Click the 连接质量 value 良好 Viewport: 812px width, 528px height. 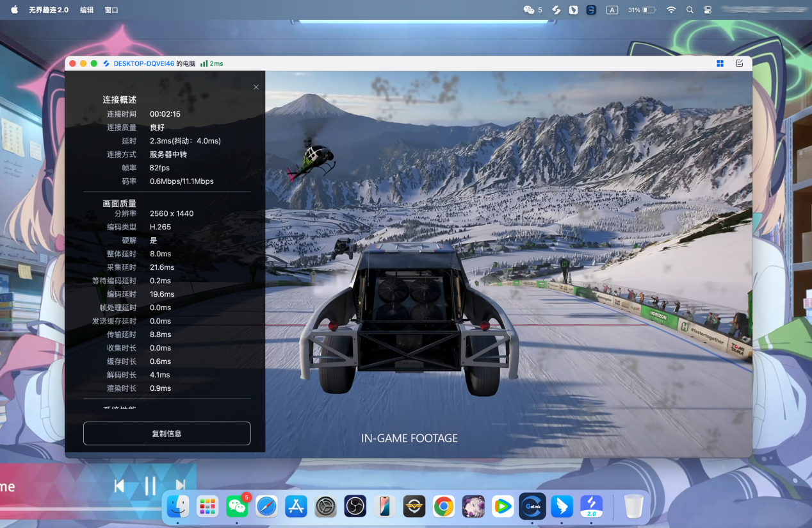coord(157,128)
